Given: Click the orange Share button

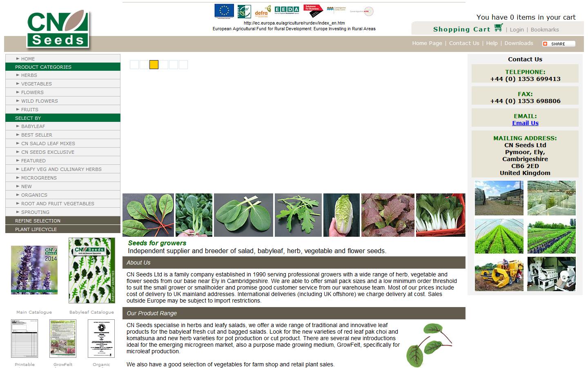Looking at the screenshot, I should pyautogui.click(x=558, y=44).
